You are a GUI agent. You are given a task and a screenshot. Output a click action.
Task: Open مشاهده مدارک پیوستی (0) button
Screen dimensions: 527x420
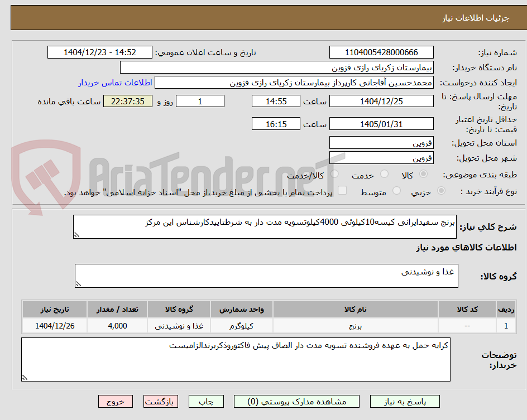point(296,402)
